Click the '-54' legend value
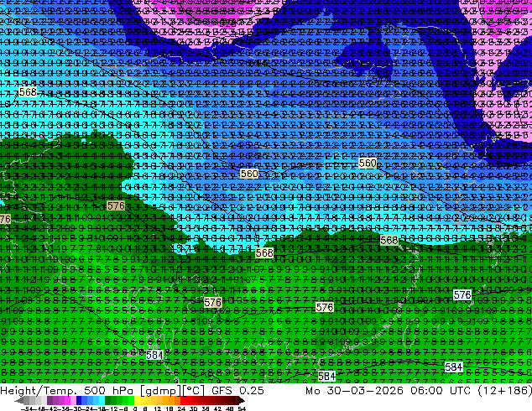 click(27, 408)
